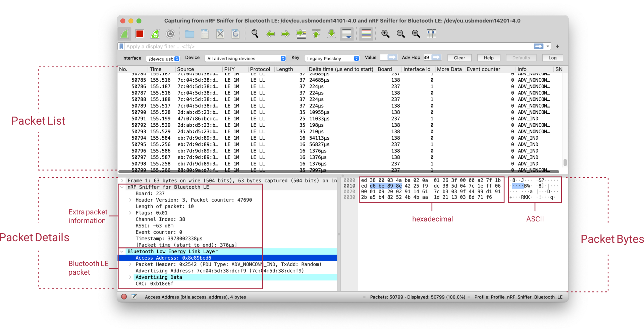Image resolution: width=644 pixels, height=332 pixels.
Task: Sort by Delta time column header
Action: point(341,69)
